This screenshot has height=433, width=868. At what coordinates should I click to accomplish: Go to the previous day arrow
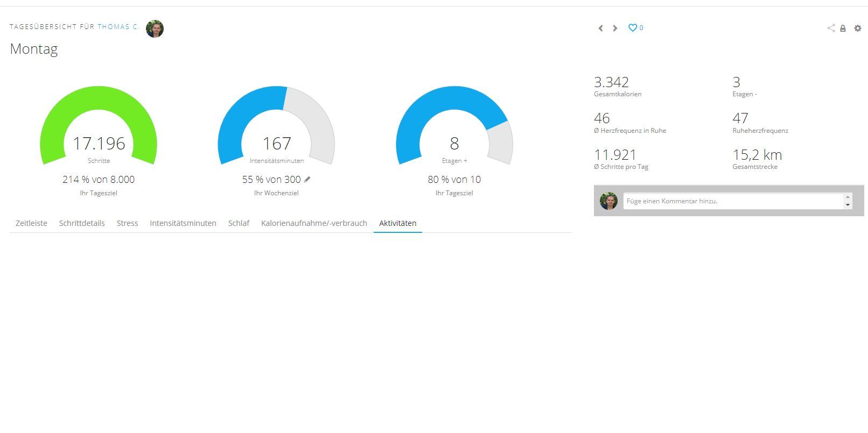point(600,28)
